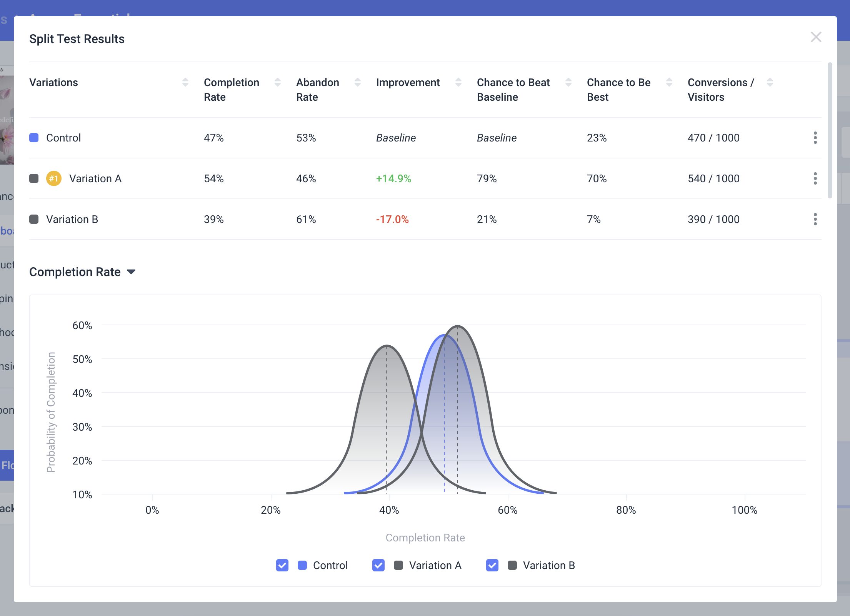Sort by Completion Rate column
The height and width of the screenshot is (616, 850).
(278, 82)
